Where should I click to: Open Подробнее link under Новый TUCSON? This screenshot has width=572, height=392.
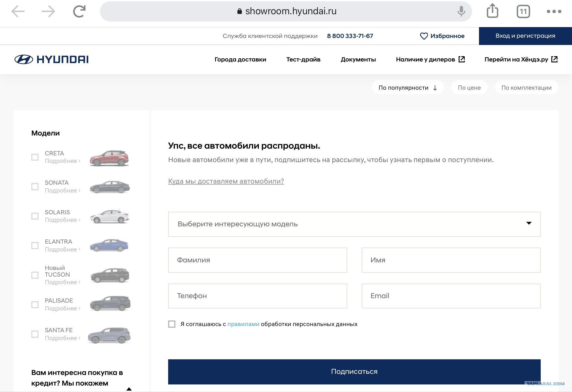(x=63, y=282)
